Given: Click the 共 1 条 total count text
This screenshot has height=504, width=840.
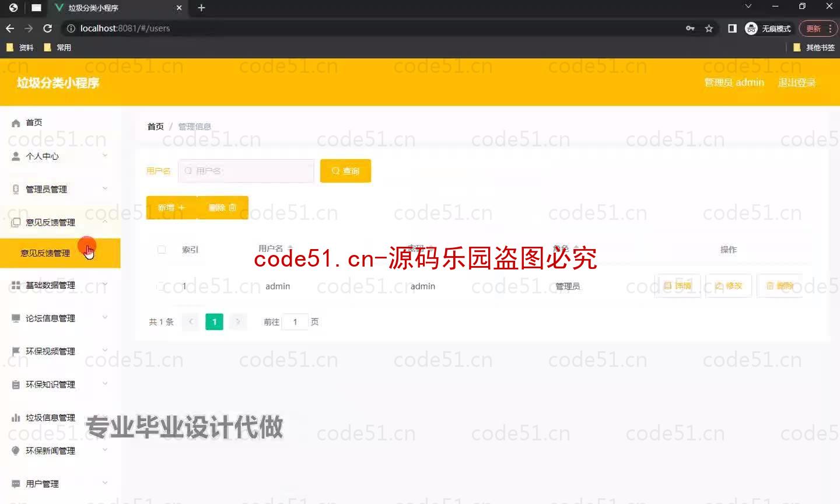Looking at the screenshot, I should [161, 322].
